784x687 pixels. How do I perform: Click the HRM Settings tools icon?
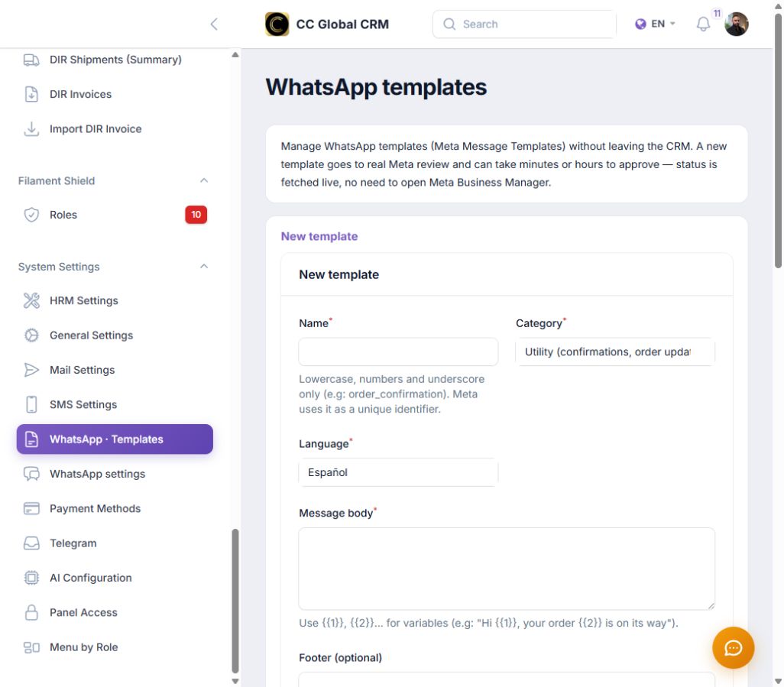(x=31, y=300)
